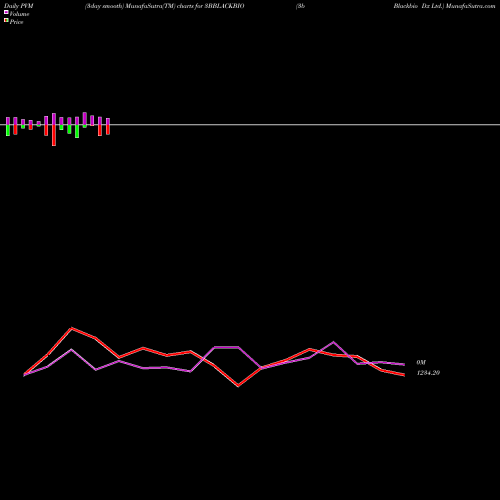500x500 pixels.
Task: Select the 'Price' legend label
Action: [16, 22]
